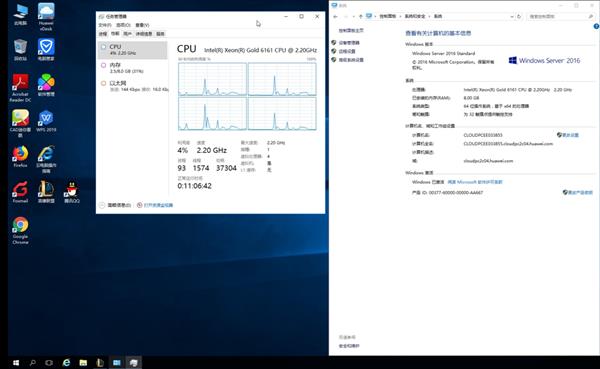This screenshot has width=600, height=369.
Task: Open the Recycle Bin icon
Action: [20, 50]
